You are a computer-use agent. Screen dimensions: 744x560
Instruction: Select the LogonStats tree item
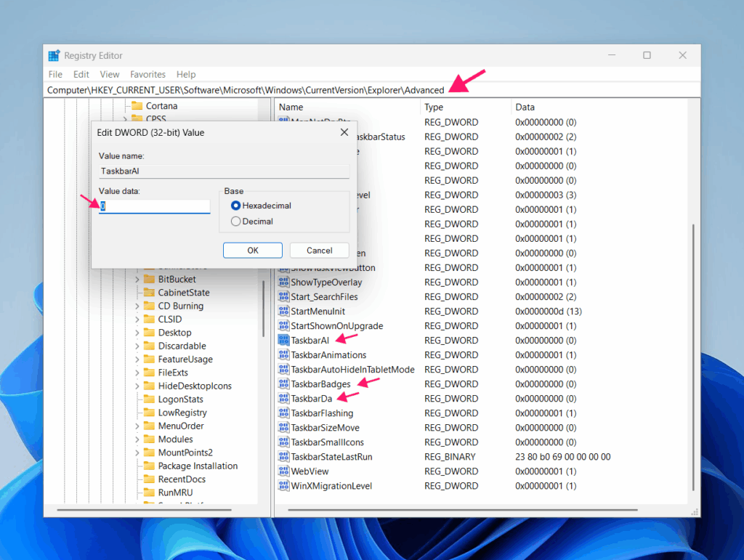tap(181, 399)
